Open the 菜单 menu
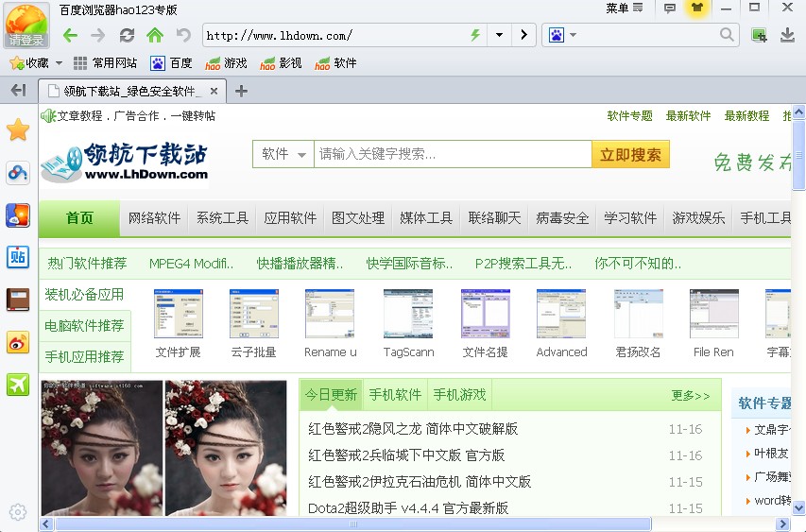 624,8
